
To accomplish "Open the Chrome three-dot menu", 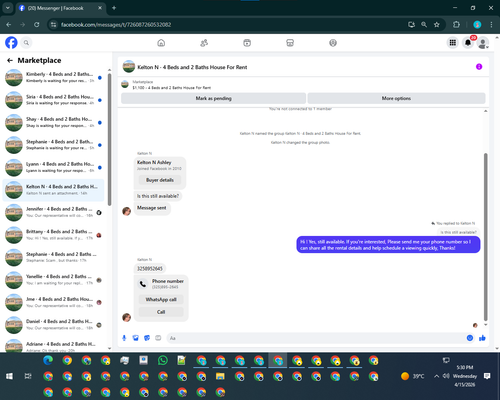I will (491, 25).
